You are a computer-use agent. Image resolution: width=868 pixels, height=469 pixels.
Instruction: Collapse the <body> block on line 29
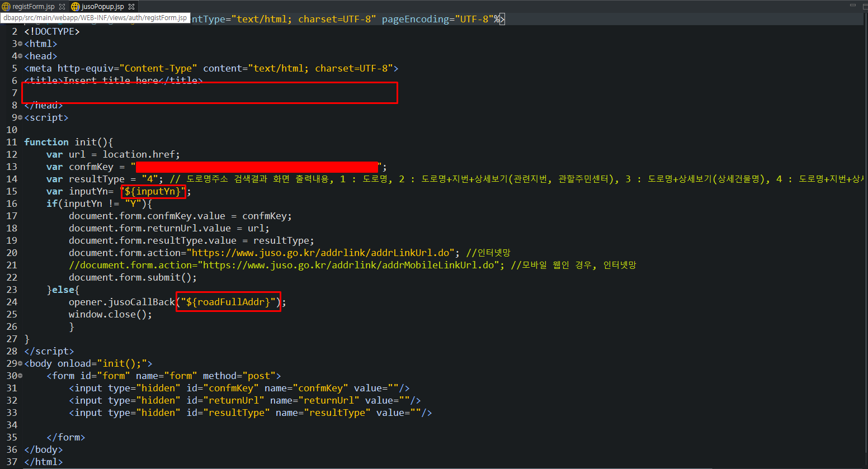tap(20, 364)
